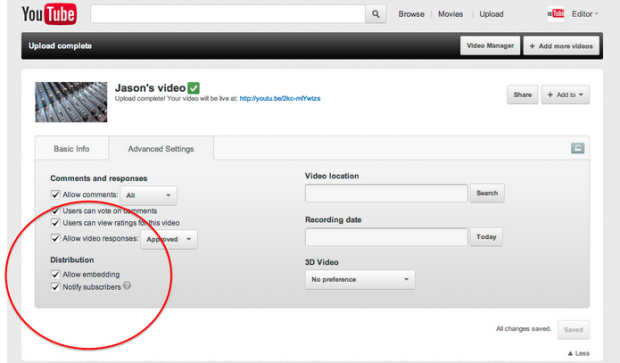The height and width of the screenshot is (363, 620).
Task: Collapse settings with the Less toggle
Action: 578,353
